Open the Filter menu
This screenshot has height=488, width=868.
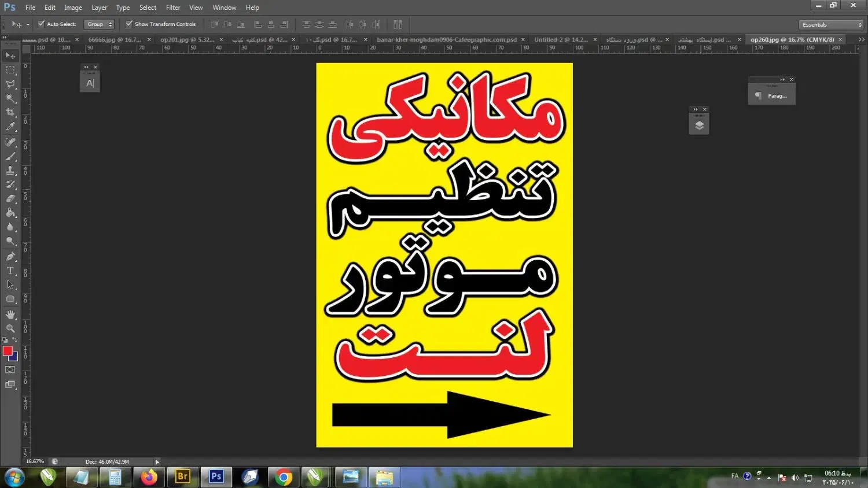tap(173, 8)
